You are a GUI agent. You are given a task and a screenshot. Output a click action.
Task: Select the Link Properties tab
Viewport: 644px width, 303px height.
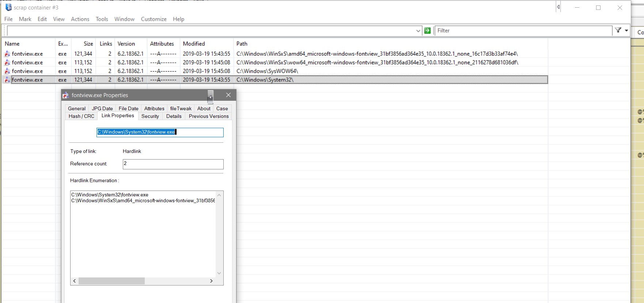tap(118, 116)
